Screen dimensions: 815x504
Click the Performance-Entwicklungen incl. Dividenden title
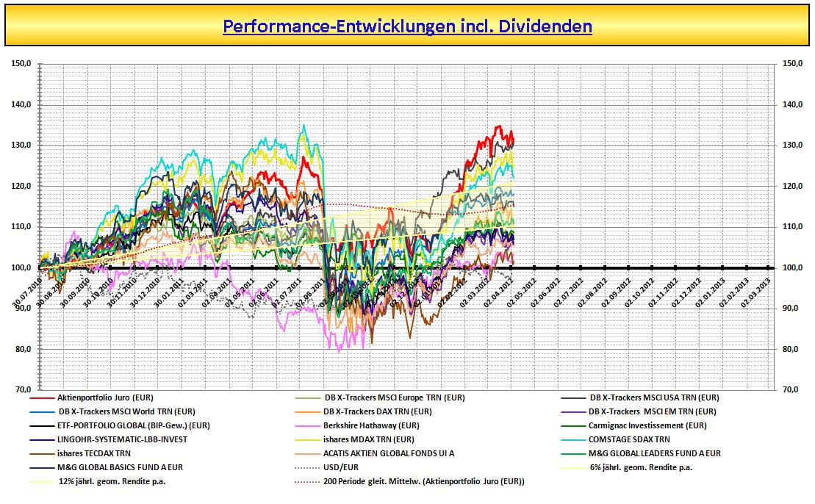point(407,26)
